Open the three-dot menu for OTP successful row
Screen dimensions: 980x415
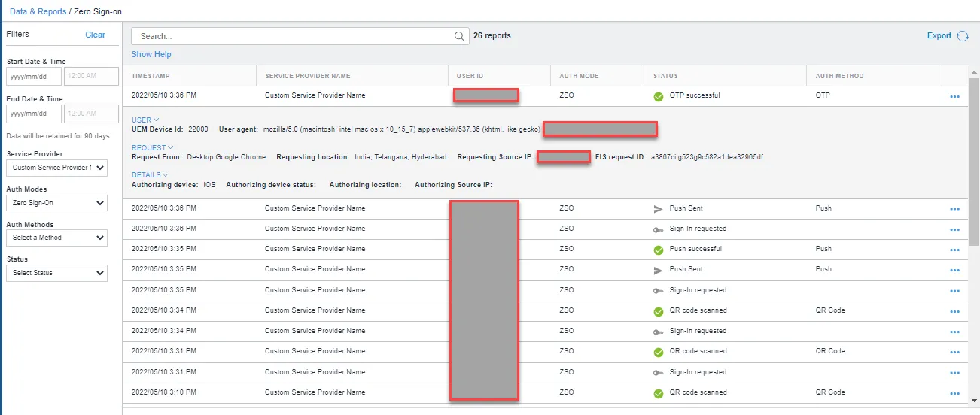955,97
